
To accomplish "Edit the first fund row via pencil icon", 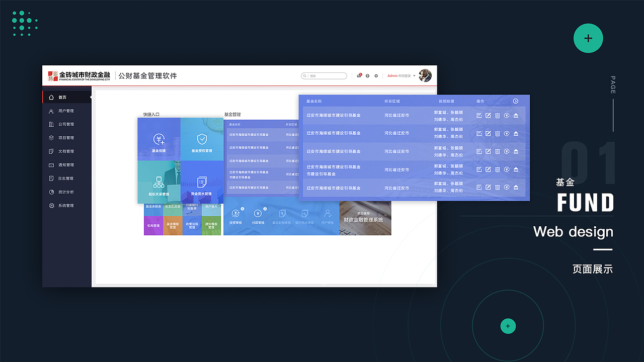I will (x=488, y=115).
